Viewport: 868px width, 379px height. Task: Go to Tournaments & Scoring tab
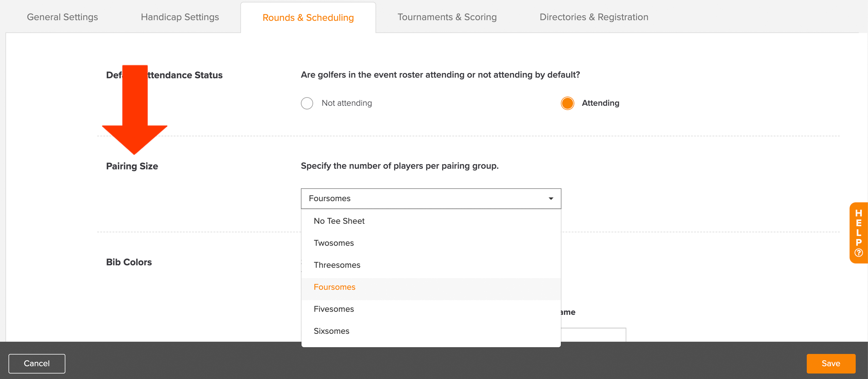(x=447, y=17)
